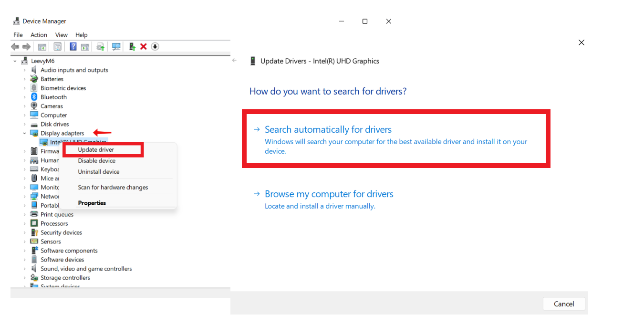
Task: Select the LeevyM6 computer name
Action: click(x=43, y=61)
